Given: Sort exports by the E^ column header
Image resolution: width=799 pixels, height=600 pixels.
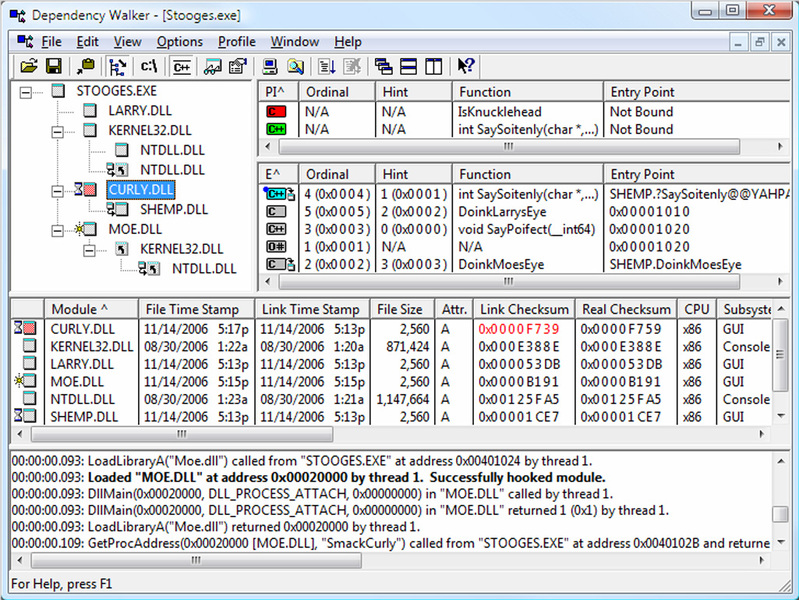Looking at the screenshot, I should click(278, 174).
